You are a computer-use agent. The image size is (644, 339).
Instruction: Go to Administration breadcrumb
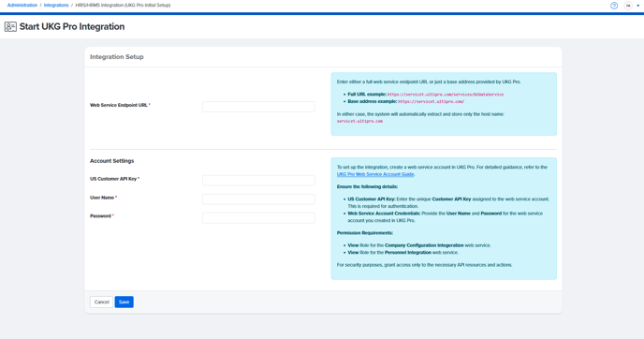coord(22,6)
